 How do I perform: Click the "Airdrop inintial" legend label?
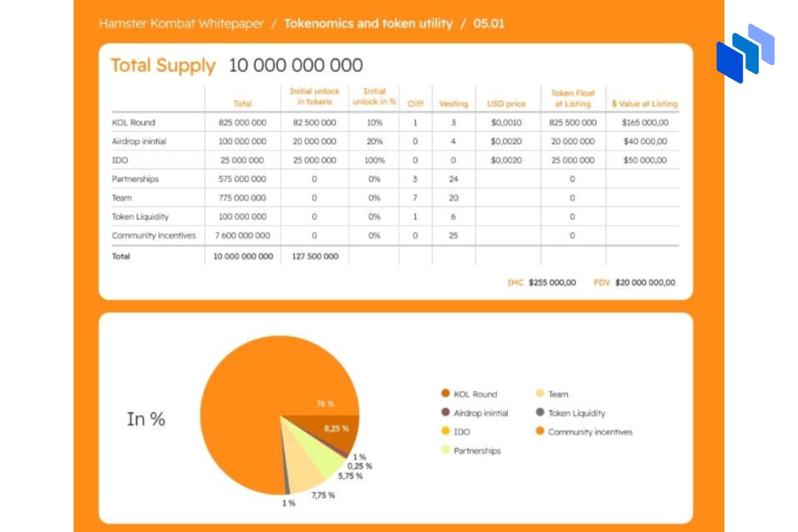481,413
